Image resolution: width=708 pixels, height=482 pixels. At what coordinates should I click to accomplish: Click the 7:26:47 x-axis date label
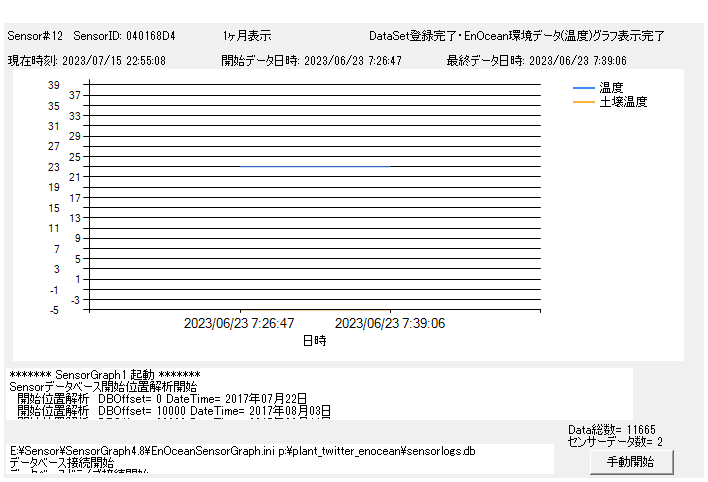click(239, 324)
